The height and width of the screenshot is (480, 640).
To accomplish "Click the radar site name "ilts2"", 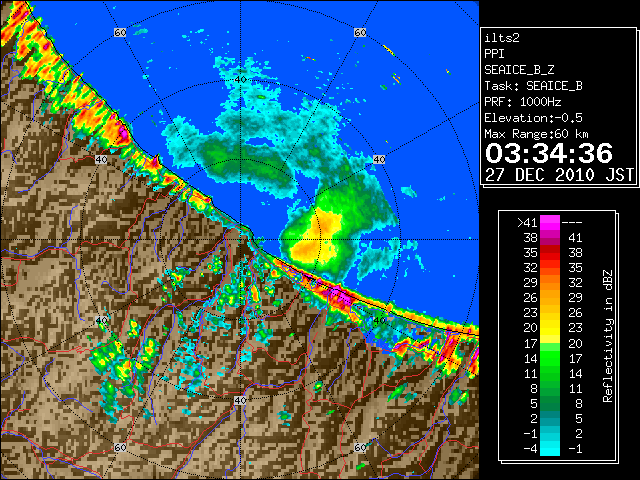I will [x=502, y=38].
